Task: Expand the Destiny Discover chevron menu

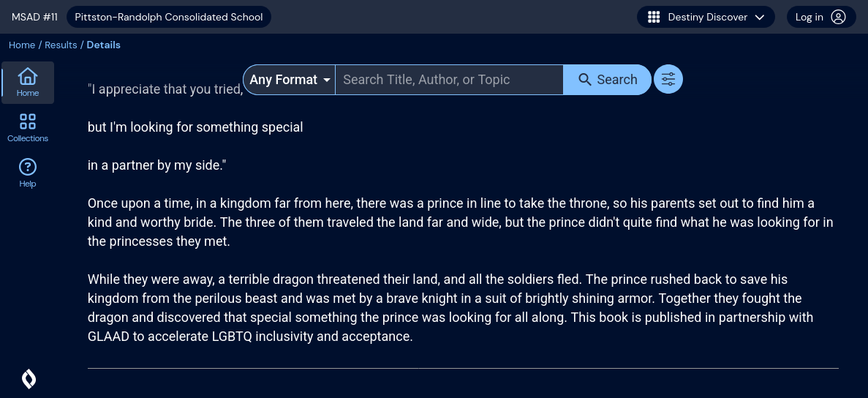Action: tap(760, 17)
